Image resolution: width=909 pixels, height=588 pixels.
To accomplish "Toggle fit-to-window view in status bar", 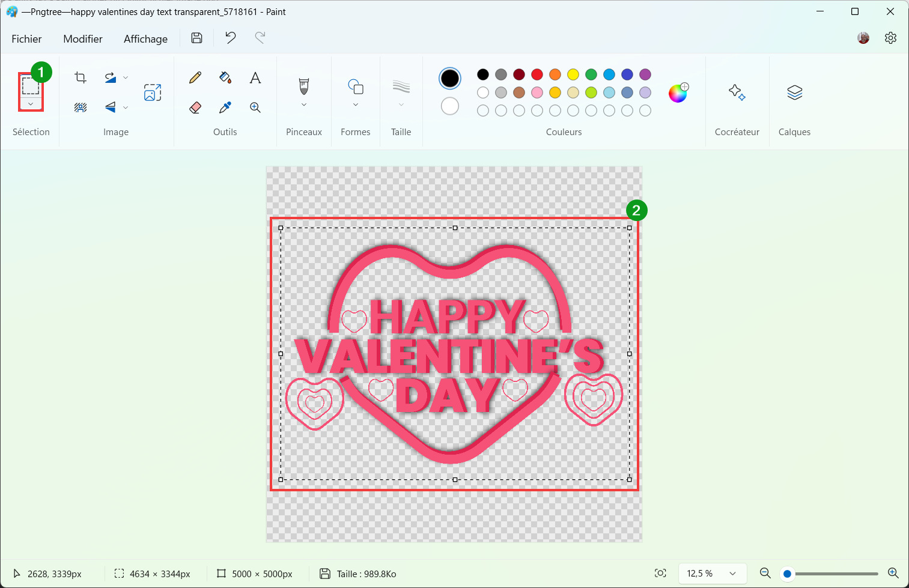I will pos(660,574).
